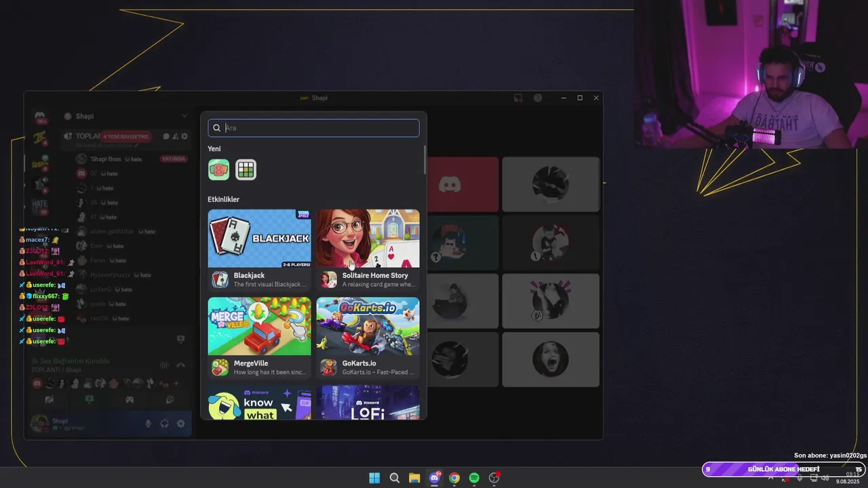Screen dimensions: 868x488
Task: Open the new word-grid game icon
Action: click(x=245, y=169)
